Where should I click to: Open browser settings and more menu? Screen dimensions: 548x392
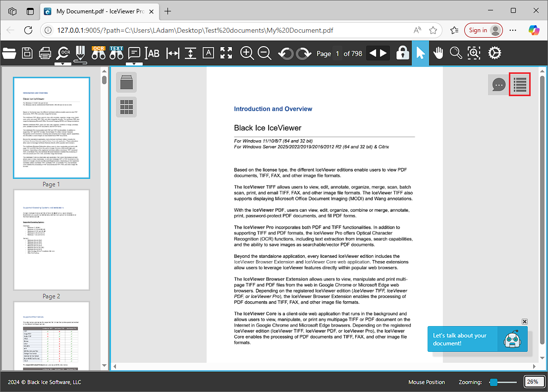[513, 30]
